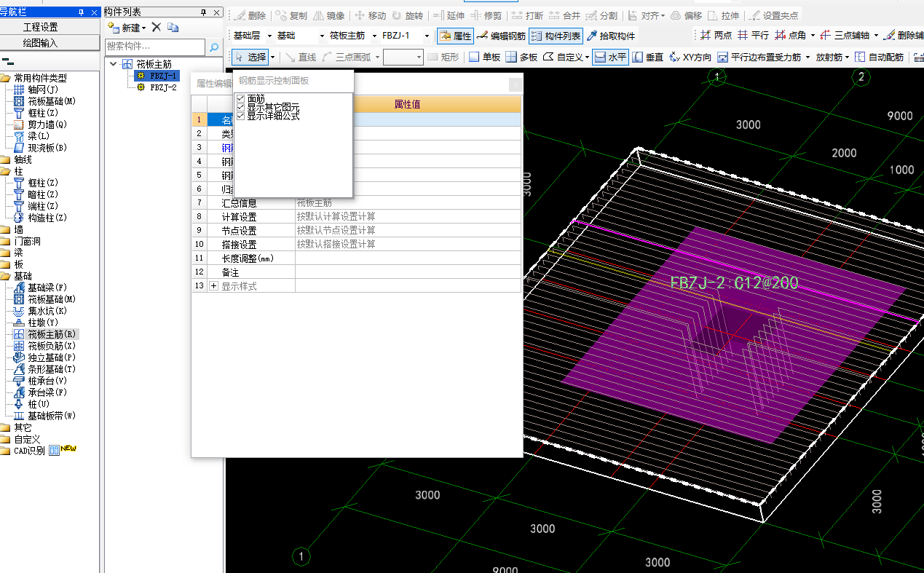Open the 放射筋 dropdown arrow

pos(848,57)
